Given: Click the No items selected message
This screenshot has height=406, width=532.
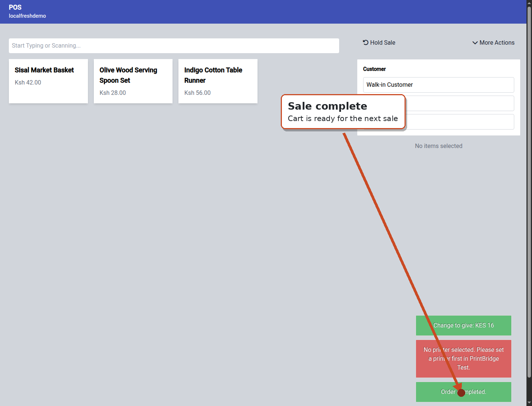Looking at the screenshot, I should (439, 146).
